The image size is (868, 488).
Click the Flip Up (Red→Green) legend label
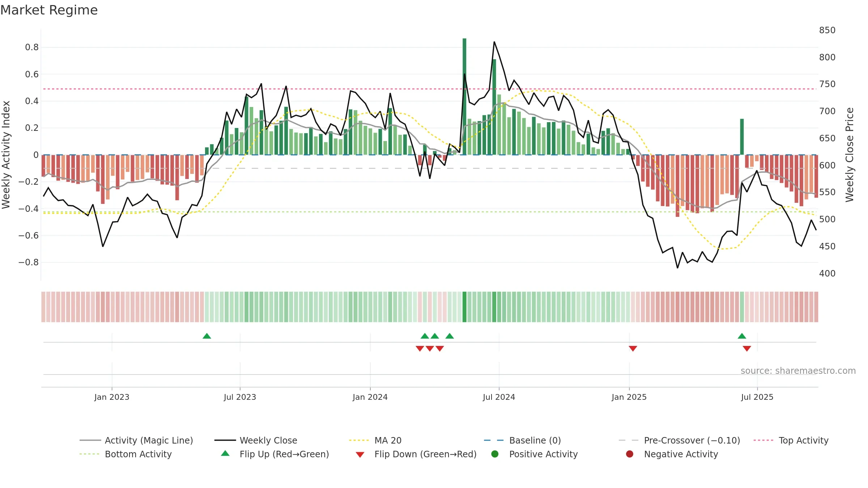pos(284,454)
